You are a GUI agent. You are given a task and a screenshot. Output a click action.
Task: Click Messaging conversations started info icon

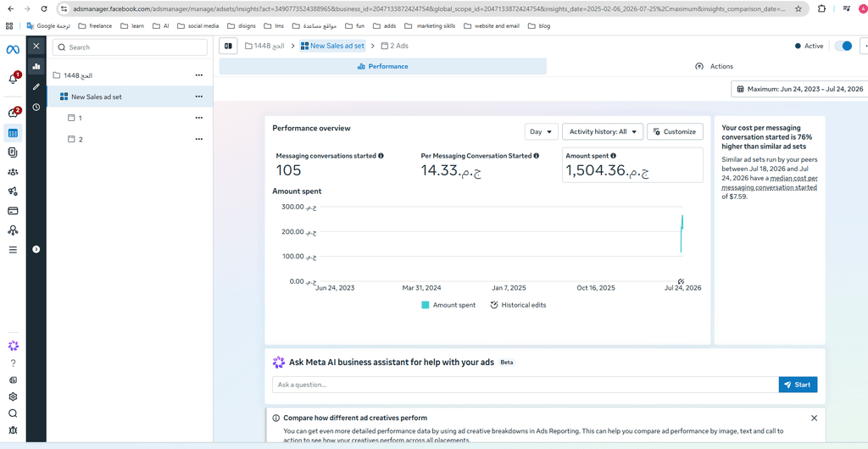coord(381,156)
